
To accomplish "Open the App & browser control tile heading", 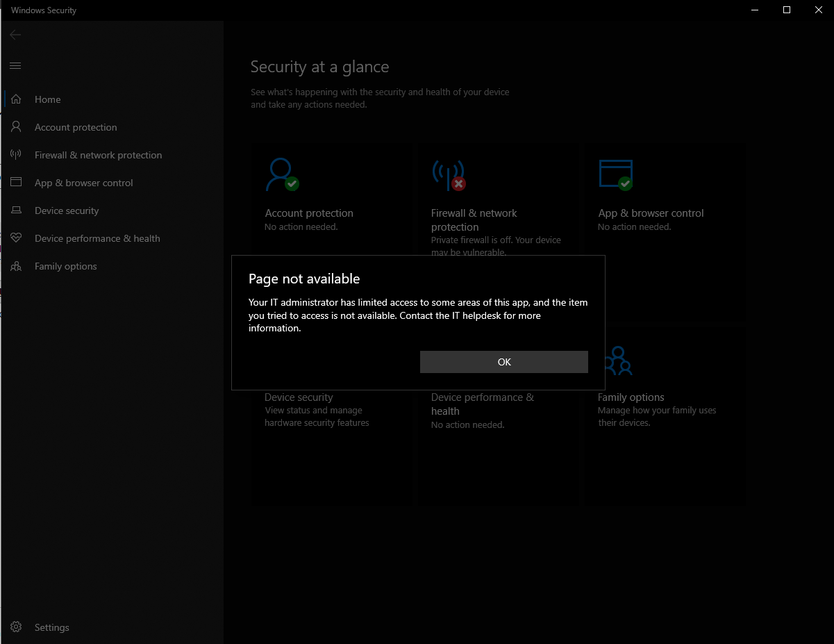I will pyautogui.click(x=651, y=213).
